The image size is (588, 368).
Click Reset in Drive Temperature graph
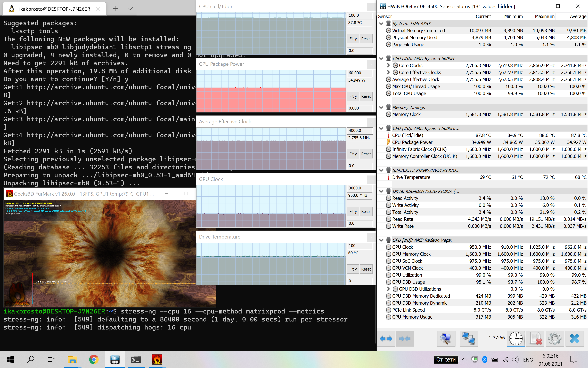(366, 269)
